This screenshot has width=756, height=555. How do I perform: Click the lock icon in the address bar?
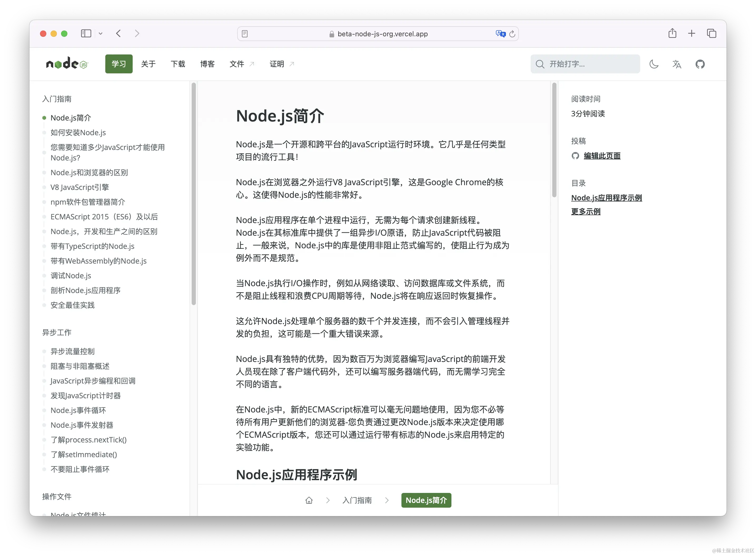tap(331, 34)
